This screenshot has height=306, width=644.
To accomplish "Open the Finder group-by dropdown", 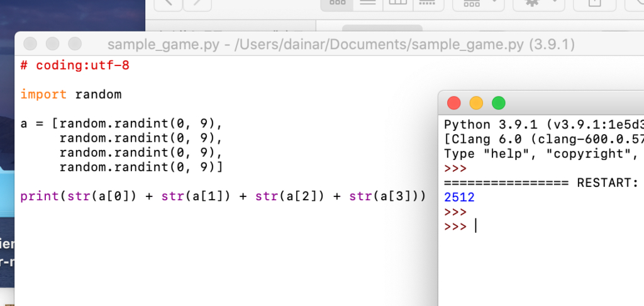I will (478, 3).
